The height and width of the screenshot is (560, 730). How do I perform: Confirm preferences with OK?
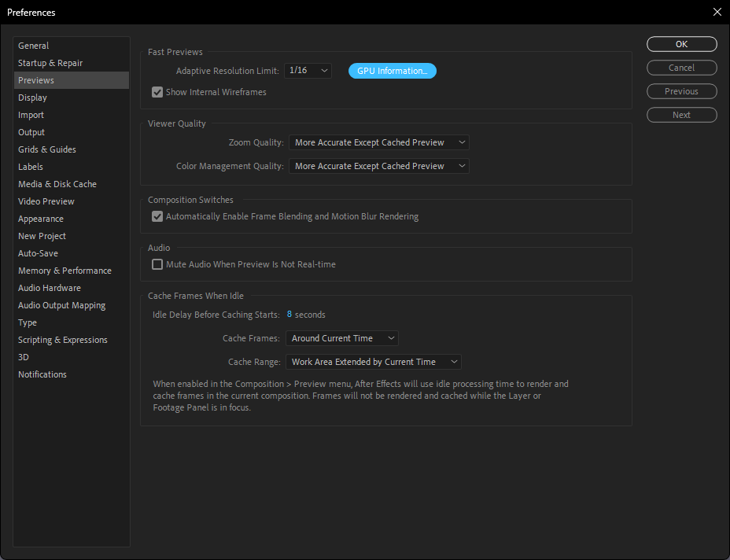(681, 44)
